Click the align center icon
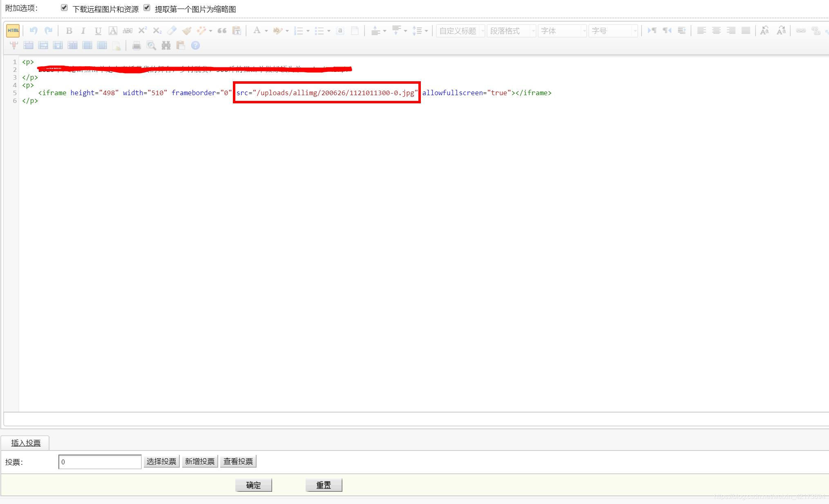 click(716, 31)
